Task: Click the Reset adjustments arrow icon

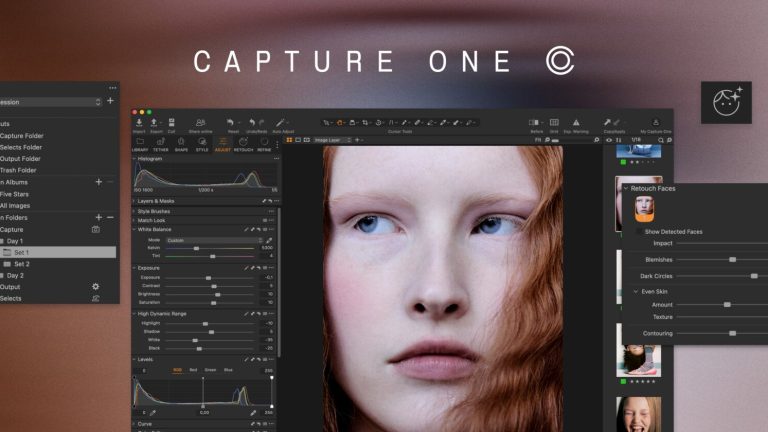Action: pos(230,122)
